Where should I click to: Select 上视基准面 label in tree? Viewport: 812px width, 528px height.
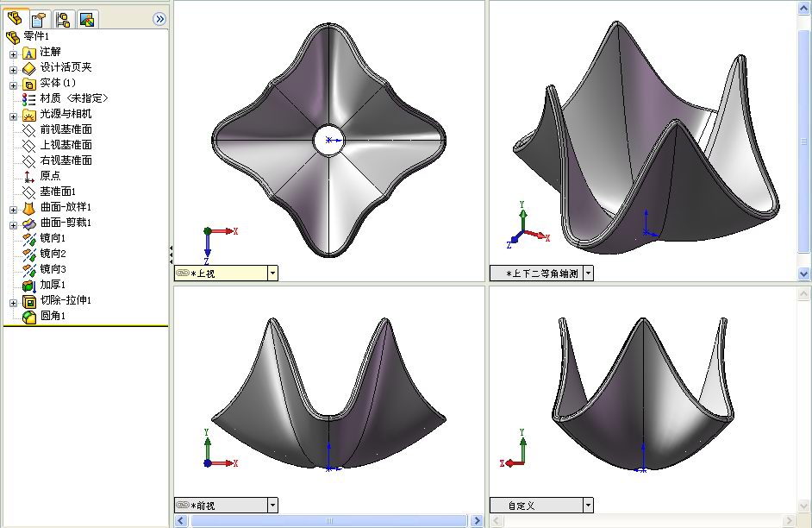66,145
